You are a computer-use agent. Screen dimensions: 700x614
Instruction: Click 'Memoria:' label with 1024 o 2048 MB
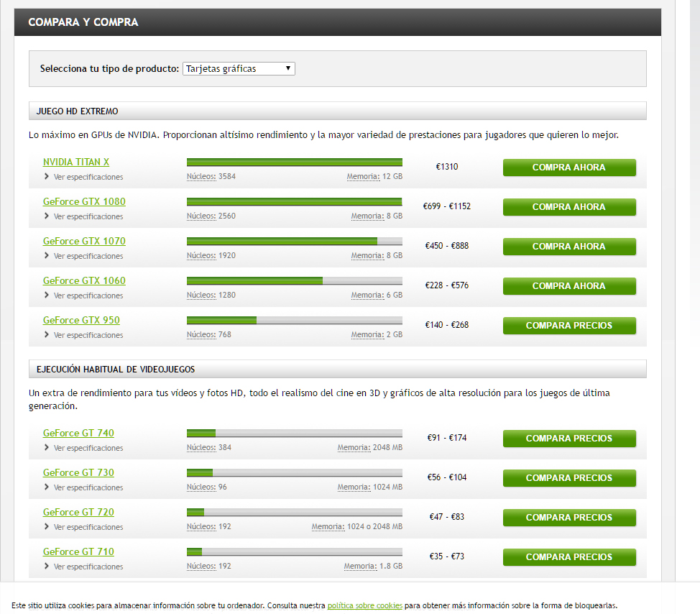click(x=328, y=526)
